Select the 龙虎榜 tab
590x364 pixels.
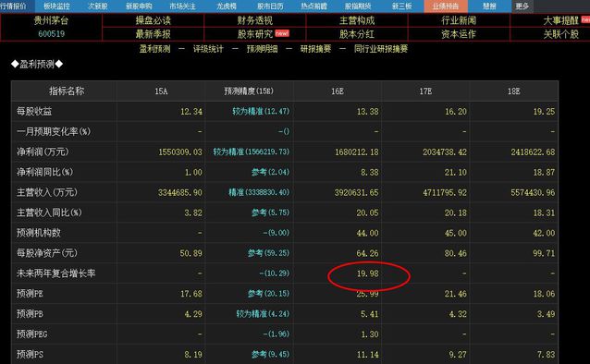(x=227, y=6)
